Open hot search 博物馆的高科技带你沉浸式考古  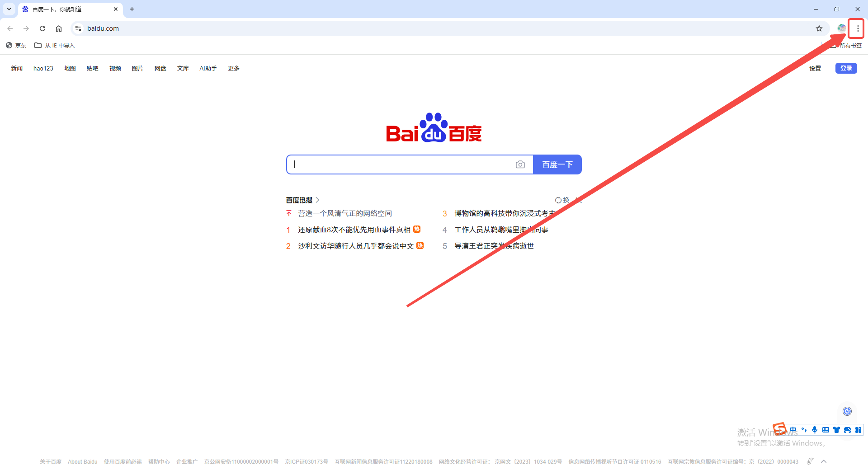505,213
